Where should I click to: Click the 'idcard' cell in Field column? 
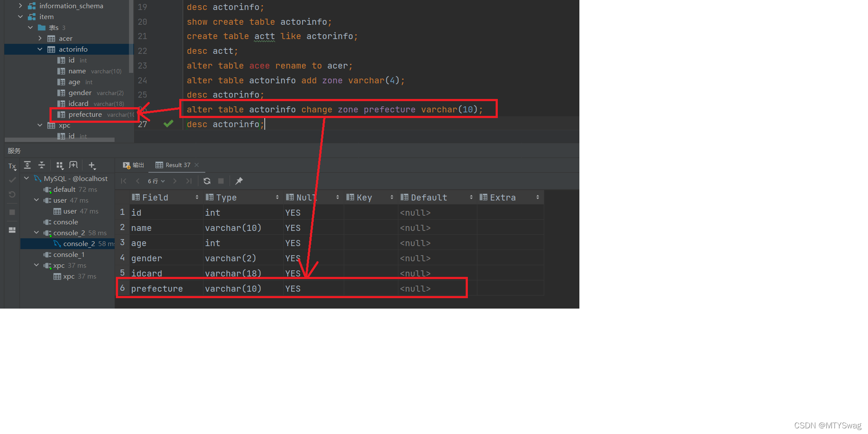tap(166, 273)
